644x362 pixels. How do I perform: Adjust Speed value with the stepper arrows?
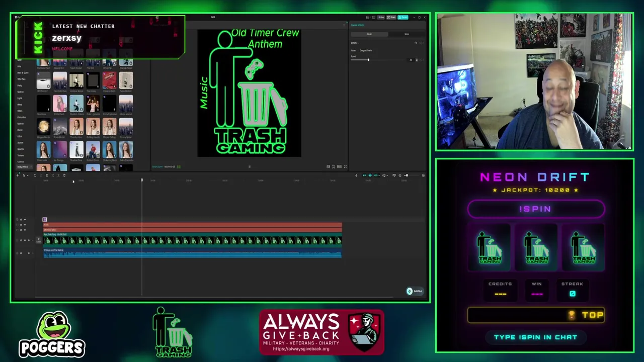417,60
